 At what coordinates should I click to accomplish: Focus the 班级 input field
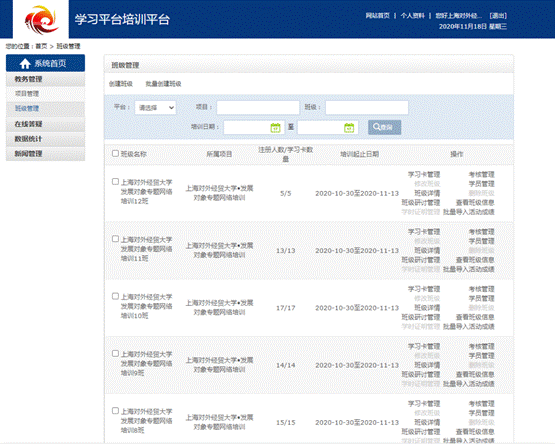coord(367,108)
